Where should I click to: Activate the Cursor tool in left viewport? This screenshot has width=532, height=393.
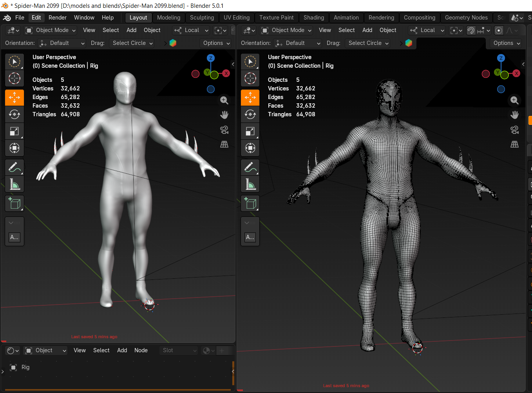click(x=14, y=78)
